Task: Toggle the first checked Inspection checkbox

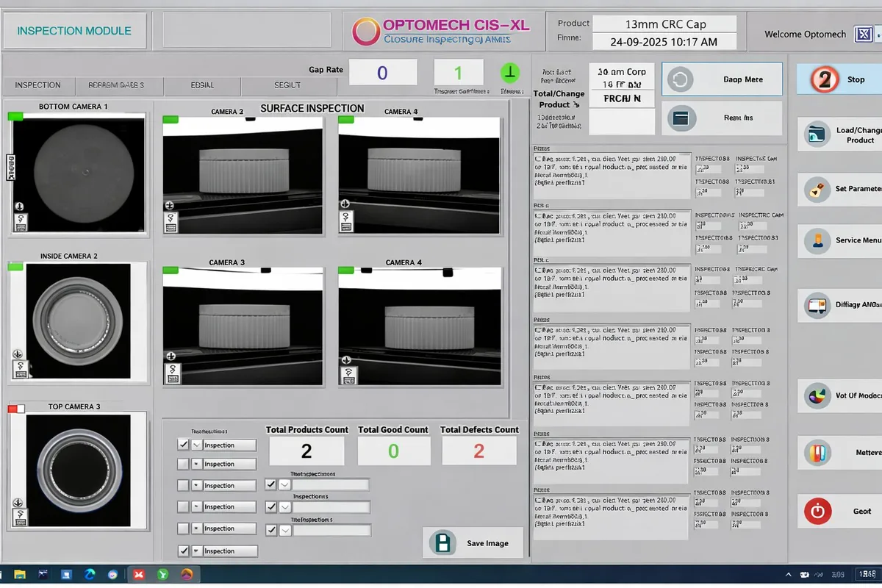Action: (183, 445)
